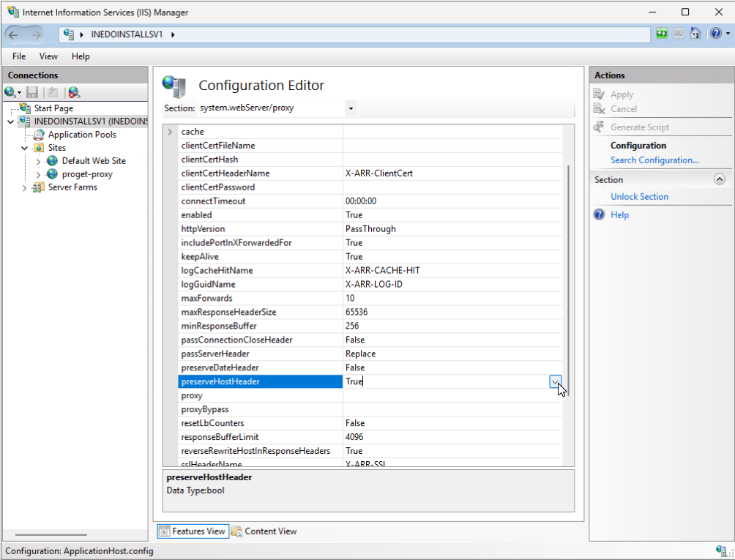
Task: Expand the proget-proxy site node
Action: coord(39,175)
